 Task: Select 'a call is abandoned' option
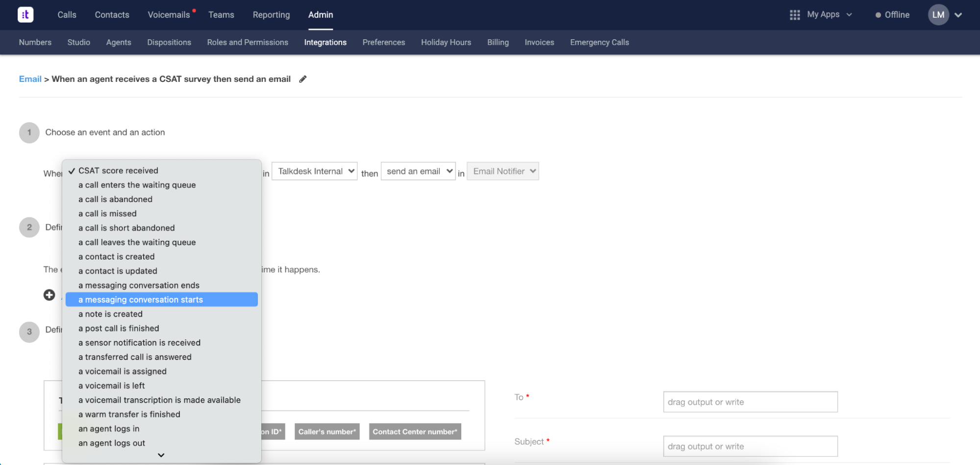click(162, 199)
